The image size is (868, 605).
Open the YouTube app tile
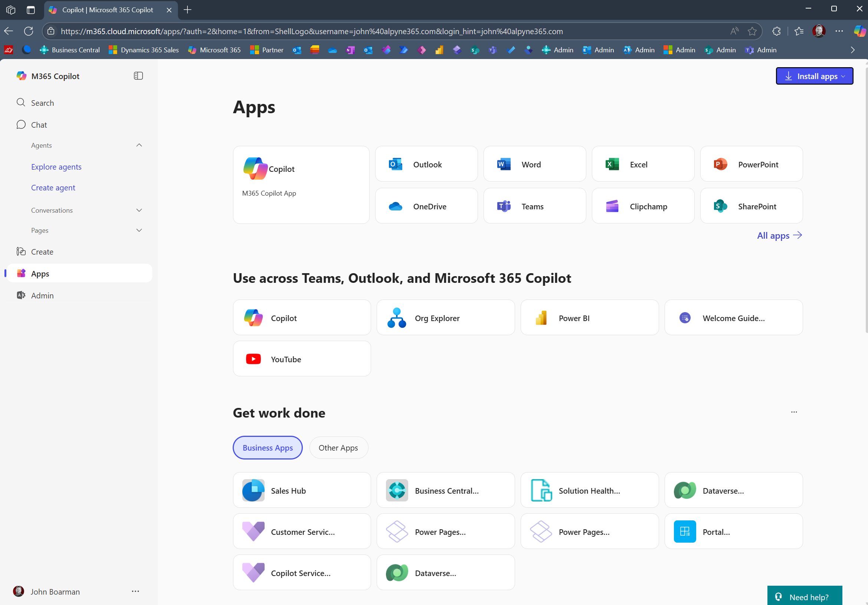[x=302, y=359]
